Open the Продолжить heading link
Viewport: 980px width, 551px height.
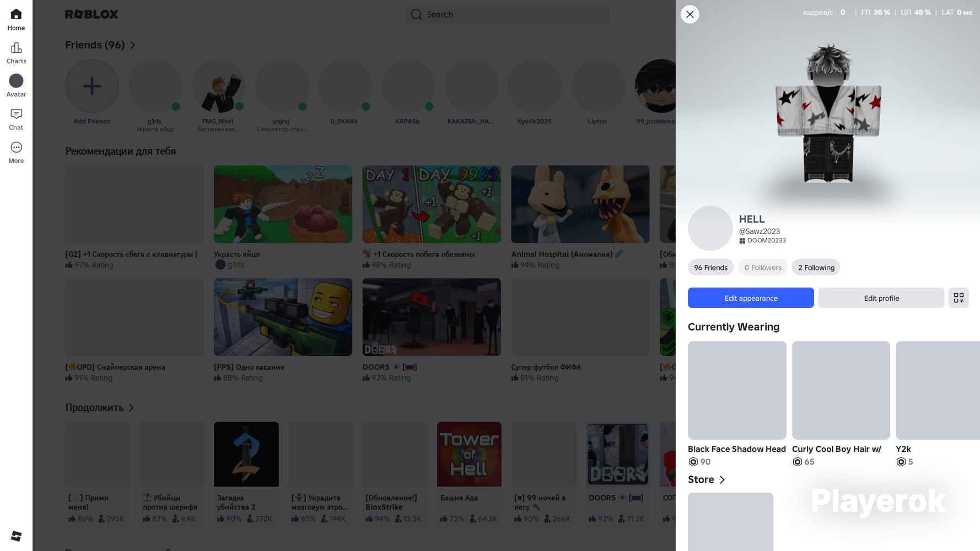94,408
